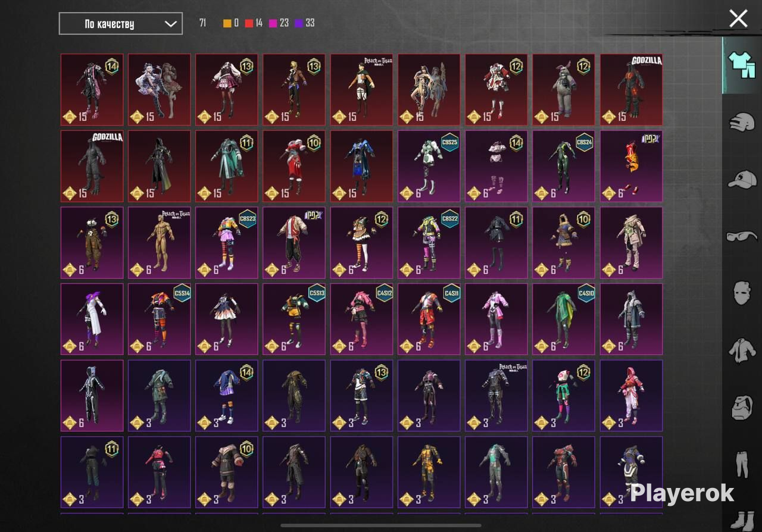Screen dimensions: 762x532
Task: Show the sunglasses category
Action: (742, 236)
